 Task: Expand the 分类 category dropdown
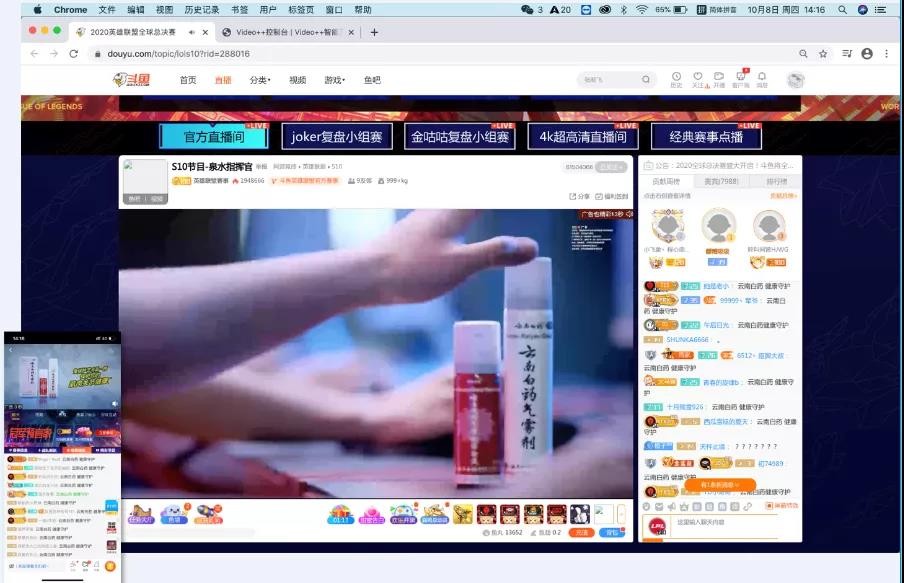(x=260, y=80)
